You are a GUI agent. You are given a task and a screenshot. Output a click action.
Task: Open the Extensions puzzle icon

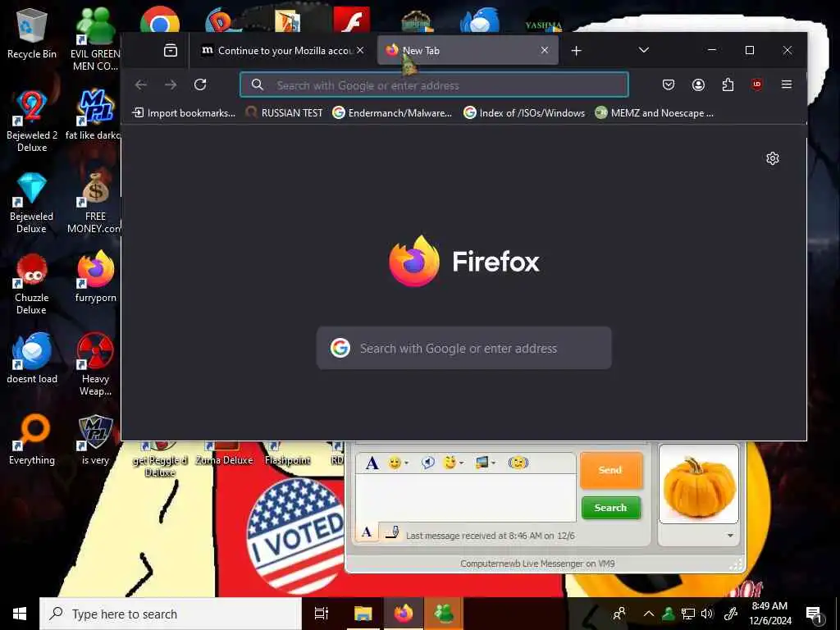[728, 84]
